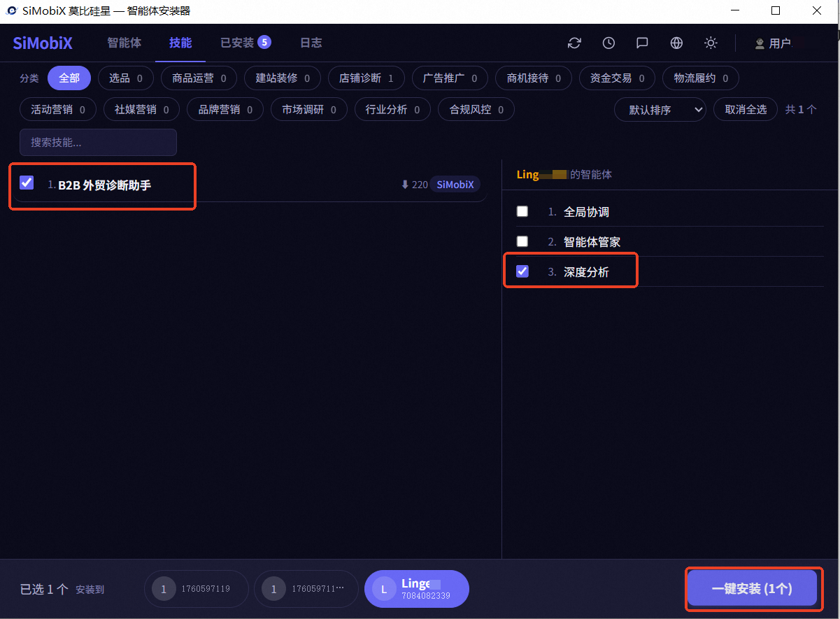Select the L avatar of Ling account

point(384,589)
